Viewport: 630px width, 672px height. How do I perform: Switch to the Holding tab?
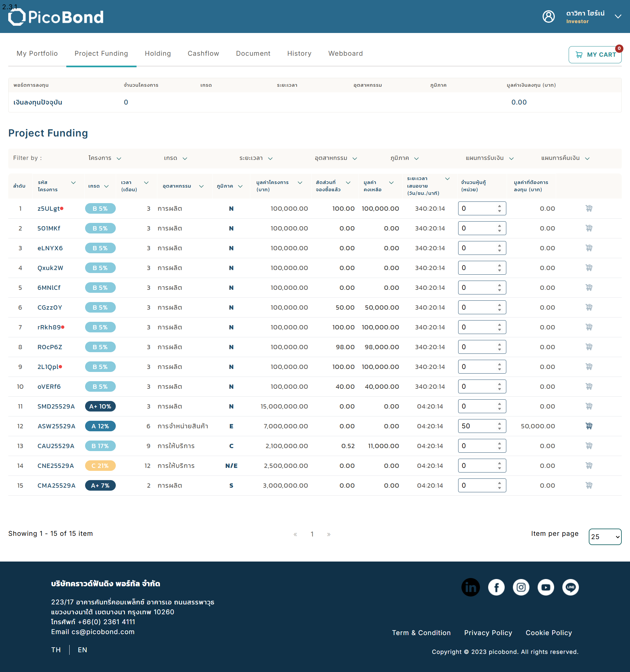tap(158, 53)
